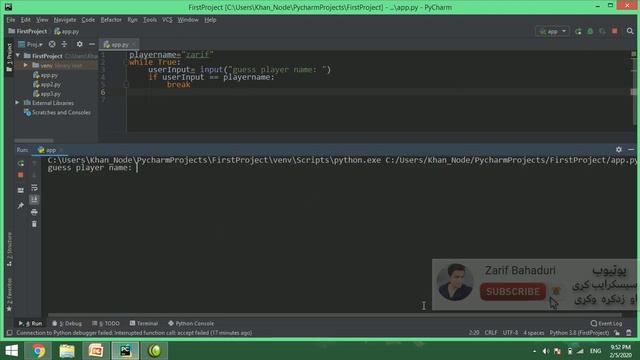Pin the Run tab
This screenshot has height=360, width=640.
[20, 206]
